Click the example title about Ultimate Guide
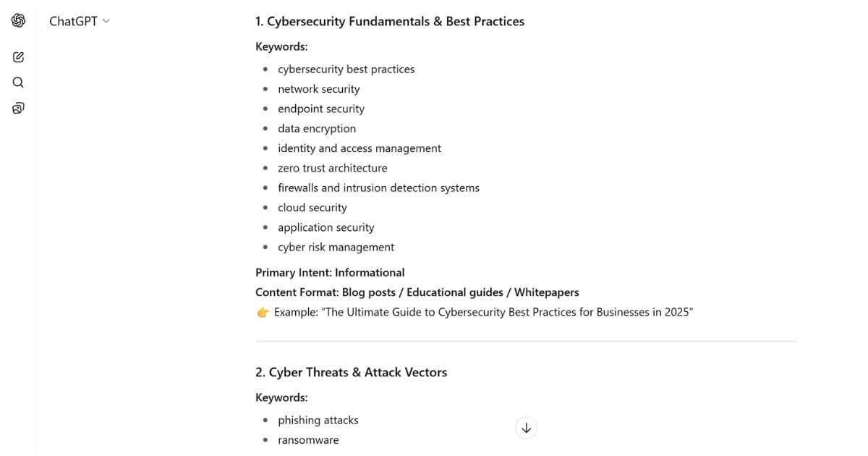This screenshot has height=456, width=868. tap(483, 313)
